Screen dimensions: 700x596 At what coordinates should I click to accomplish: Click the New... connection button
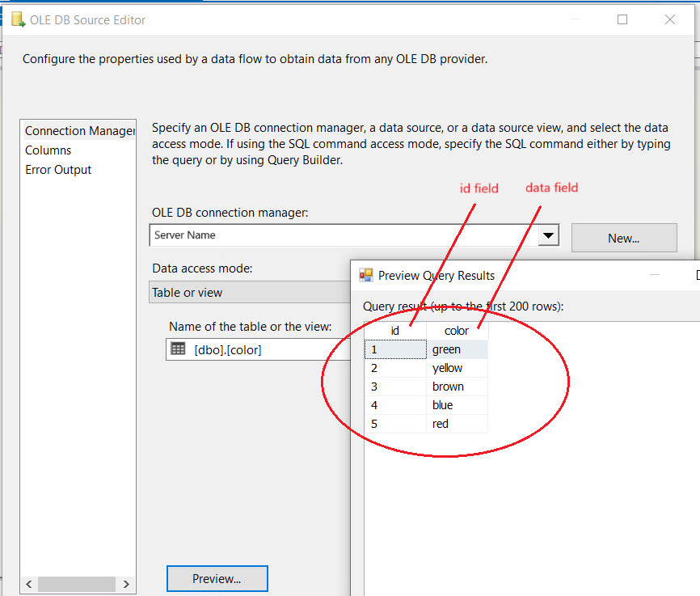[623, 239]
